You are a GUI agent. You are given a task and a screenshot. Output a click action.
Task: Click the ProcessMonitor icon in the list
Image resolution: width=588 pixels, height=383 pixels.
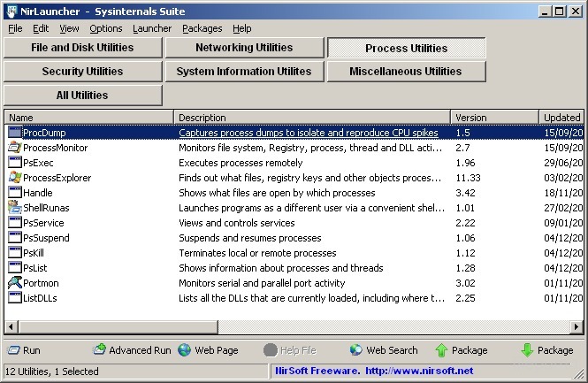pyautogui.click(x=14, y=148)
